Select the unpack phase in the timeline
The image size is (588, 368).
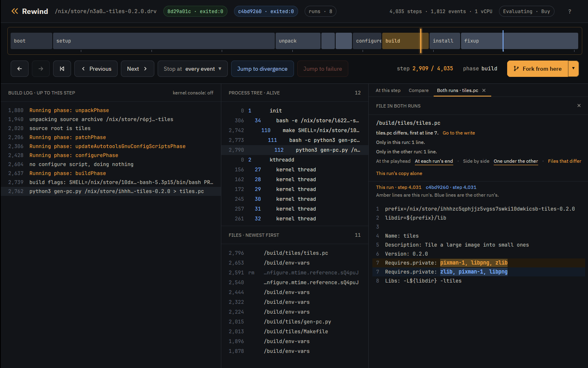click(x=298, y=41)
